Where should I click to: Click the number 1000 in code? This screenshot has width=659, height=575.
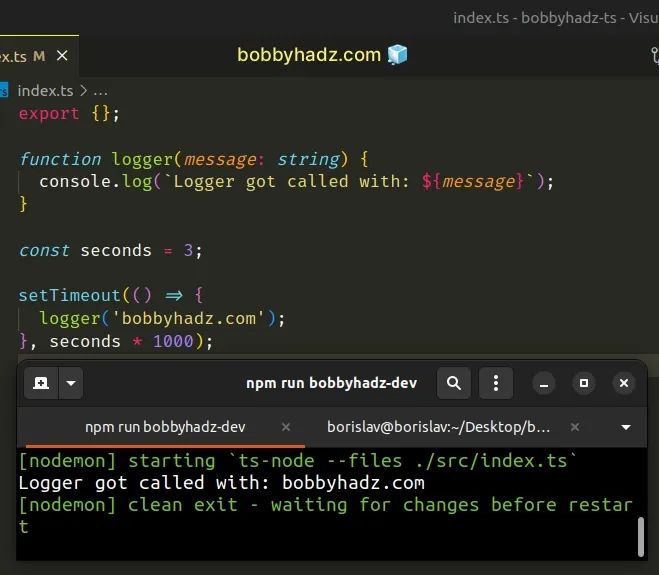pyautogui.click(x=173, y=341)
